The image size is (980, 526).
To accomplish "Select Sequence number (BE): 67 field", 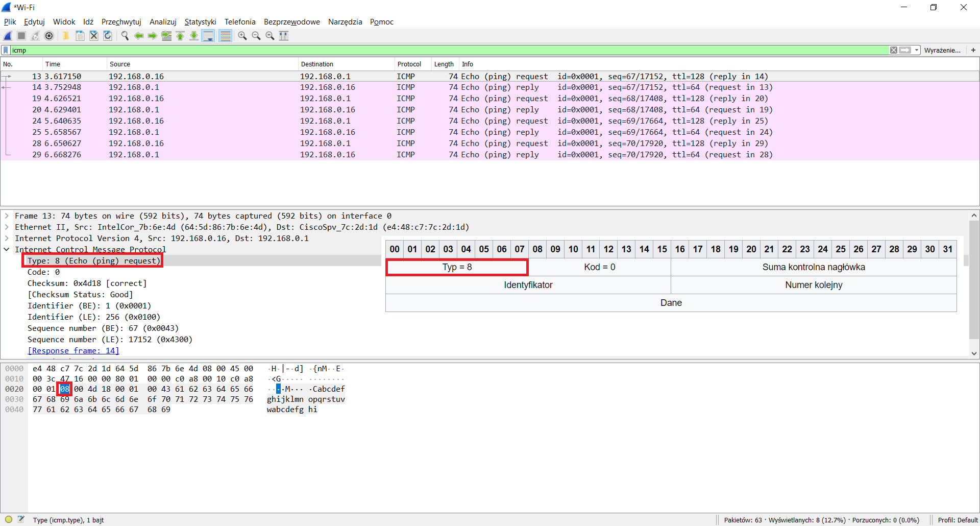I will [x=103, y=328].
